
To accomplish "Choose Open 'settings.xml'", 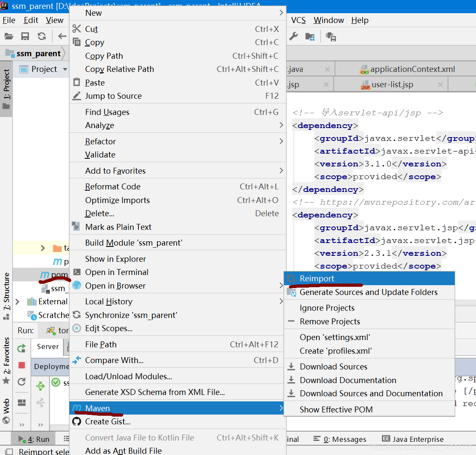I will click(x=369, y=337).
